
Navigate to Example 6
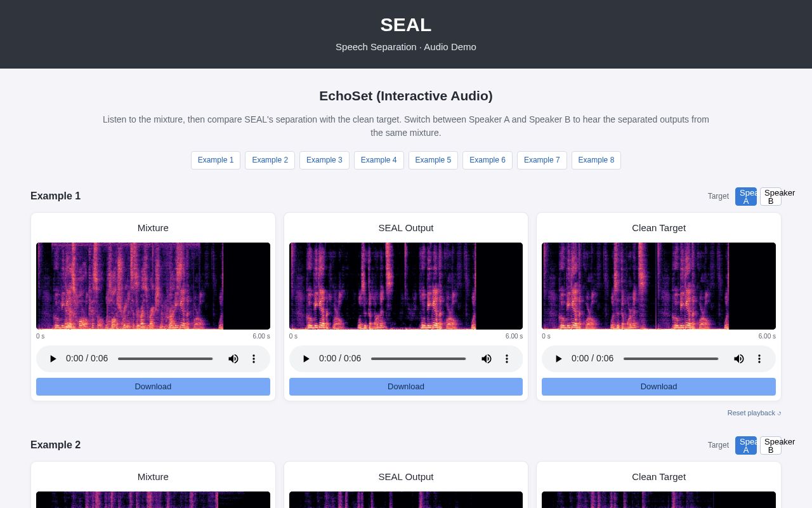click(x=487, y=160)
